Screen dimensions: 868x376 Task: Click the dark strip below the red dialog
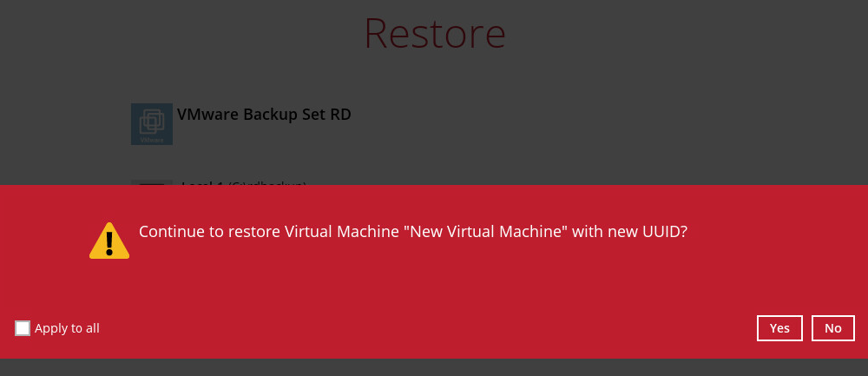pyautogui.click(x=434, y=367)
